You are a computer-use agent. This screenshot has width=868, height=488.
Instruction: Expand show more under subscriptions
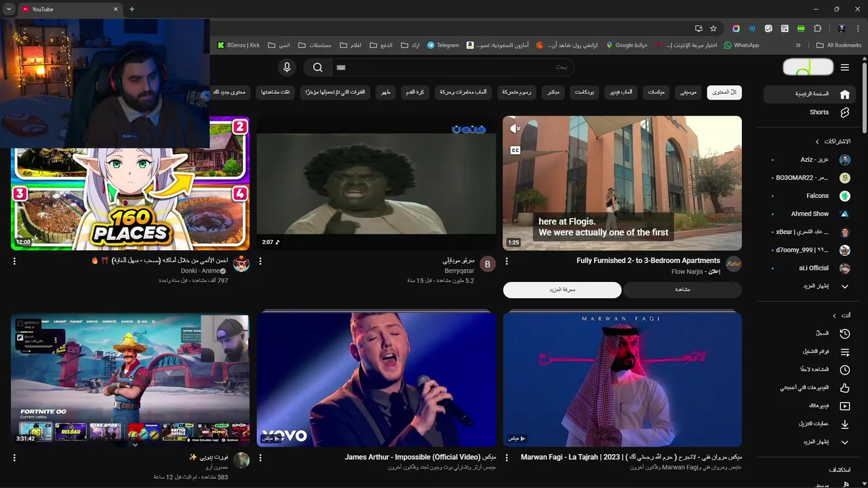click(810, 286)
